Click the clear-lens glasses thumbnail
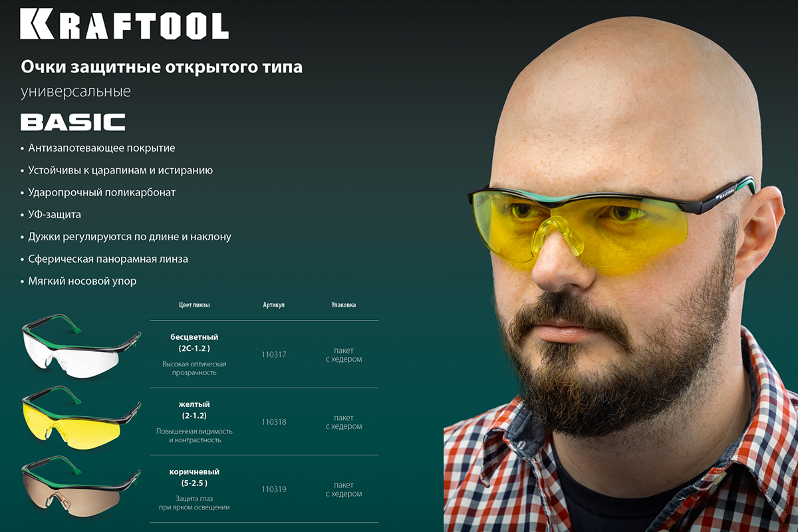The width and height of the screenshot is (798, 532). (x=80, y=348)
